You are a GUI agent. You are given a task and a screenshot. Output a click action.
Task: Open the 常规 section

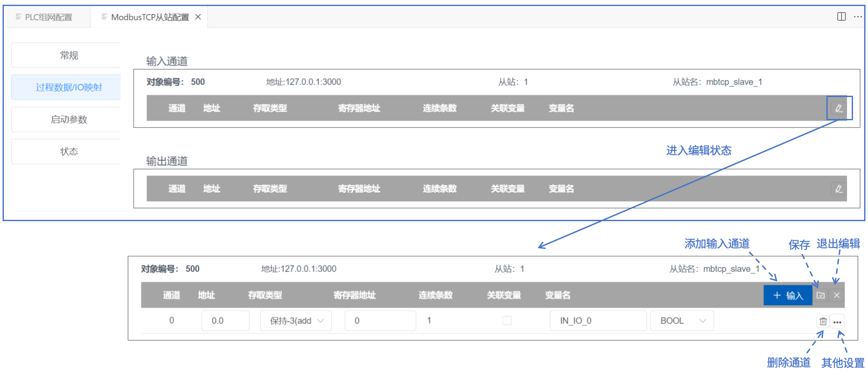[x=66, y=55]
